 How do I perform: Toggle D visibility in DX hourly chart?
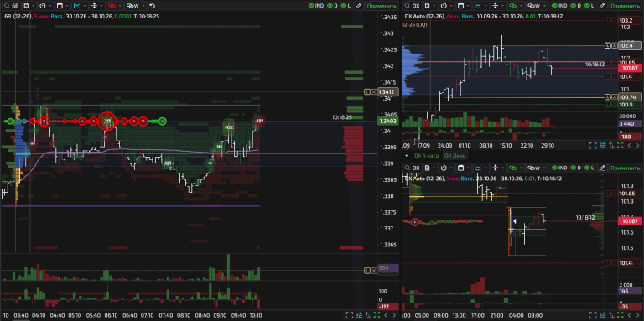click(x=576, y=168)
